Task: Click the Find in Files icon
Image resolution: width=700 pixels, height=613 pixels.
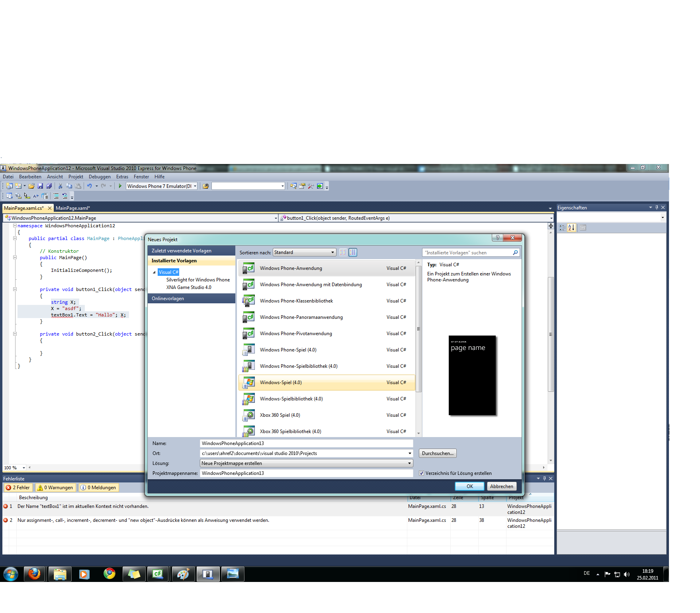Action: [x=206, y=186]
